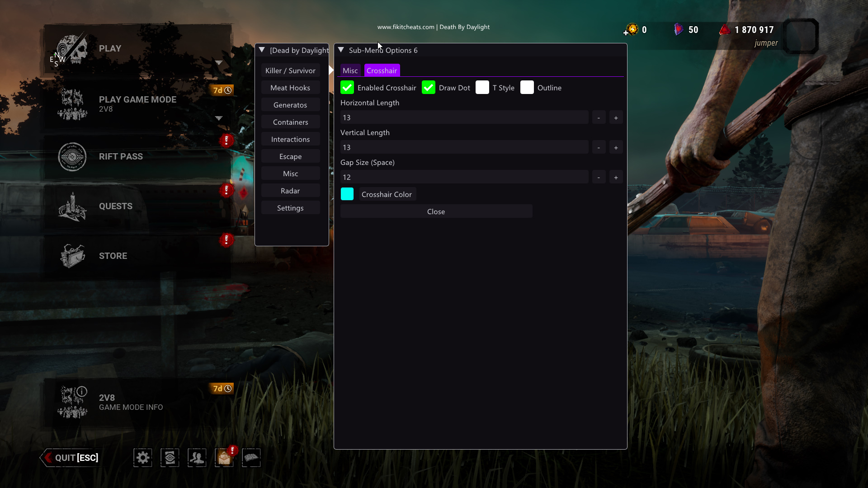The image size is (868, 488).
Task: Open the gear settings icon
Action: 143,458
